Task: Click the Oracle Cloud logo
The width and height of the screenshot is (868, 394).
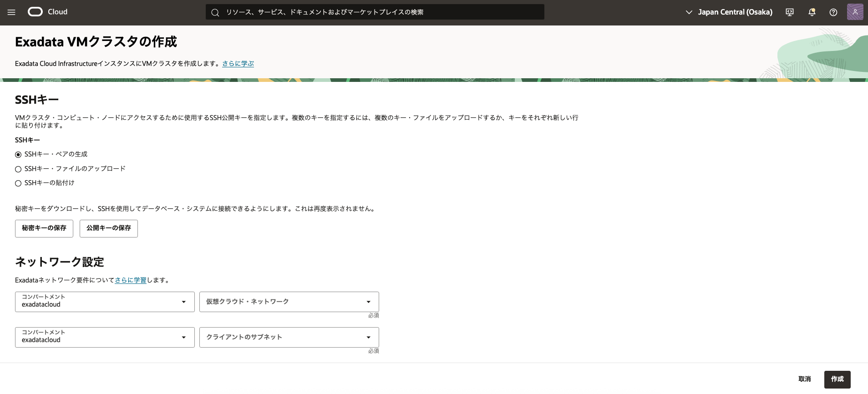Action: 48,12
